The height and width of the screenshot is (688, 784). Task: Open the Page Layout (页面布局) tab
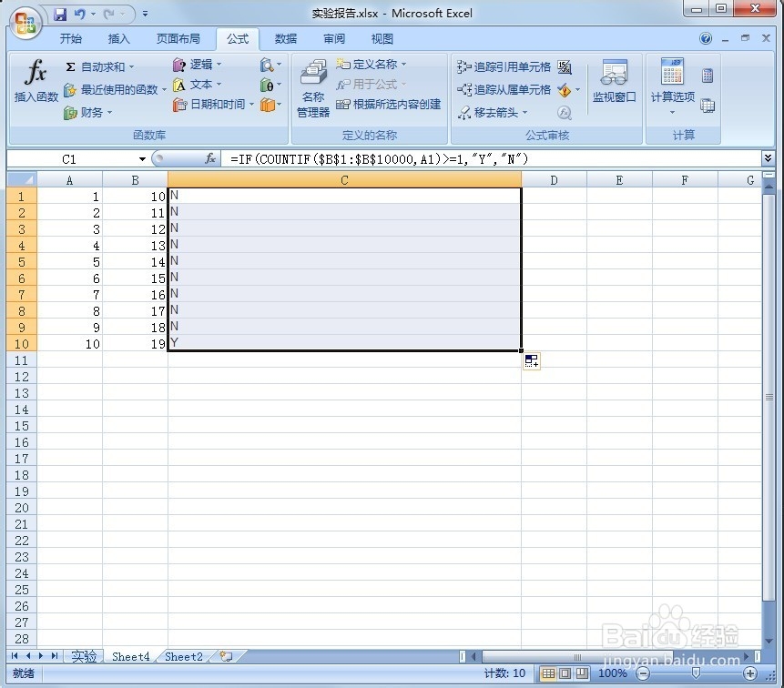[x=178, y=39]
